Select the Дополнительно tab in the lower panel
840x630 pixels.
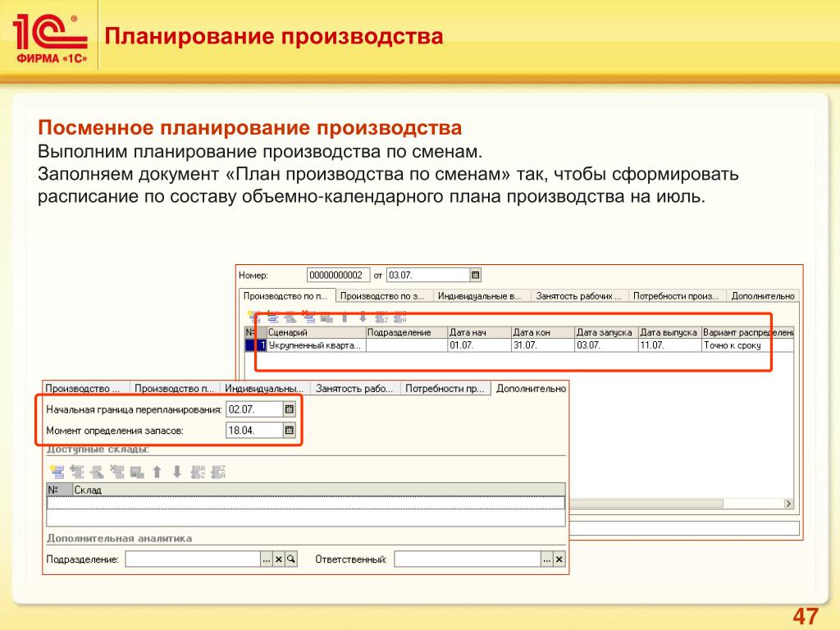[x=531, y=388]
